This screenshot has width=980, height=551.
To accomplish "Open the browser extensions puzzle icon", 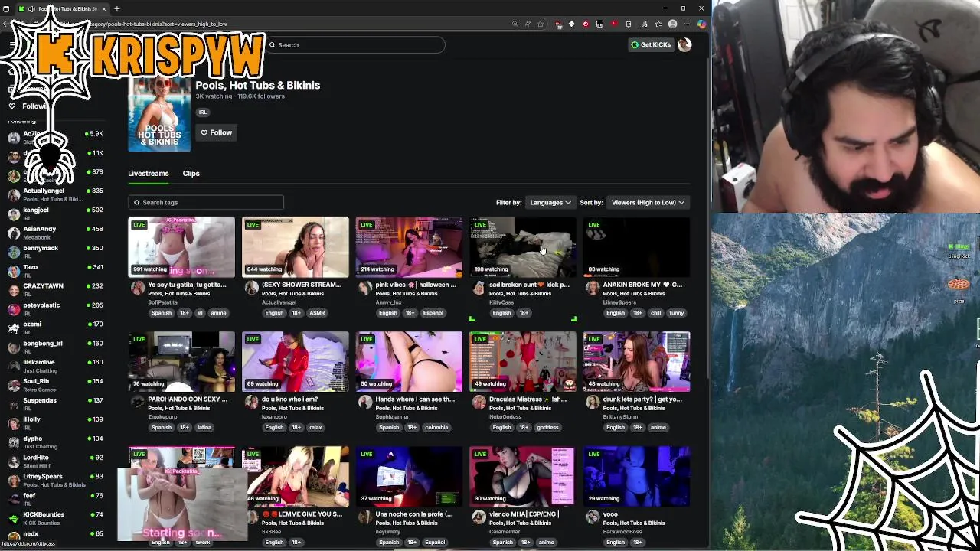I will pyautogui.click(x=629, y=24).
